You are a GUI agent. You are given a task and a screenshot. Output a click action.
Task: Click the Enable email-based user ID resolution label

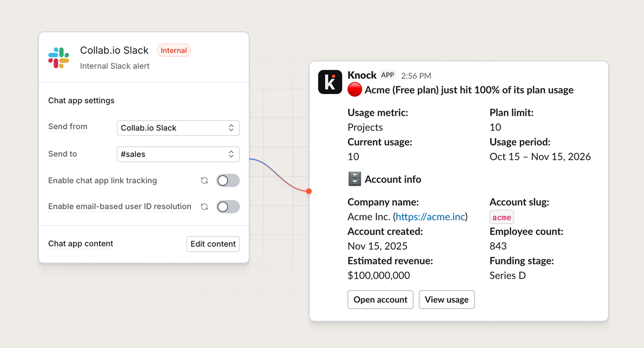click(120, 207)
